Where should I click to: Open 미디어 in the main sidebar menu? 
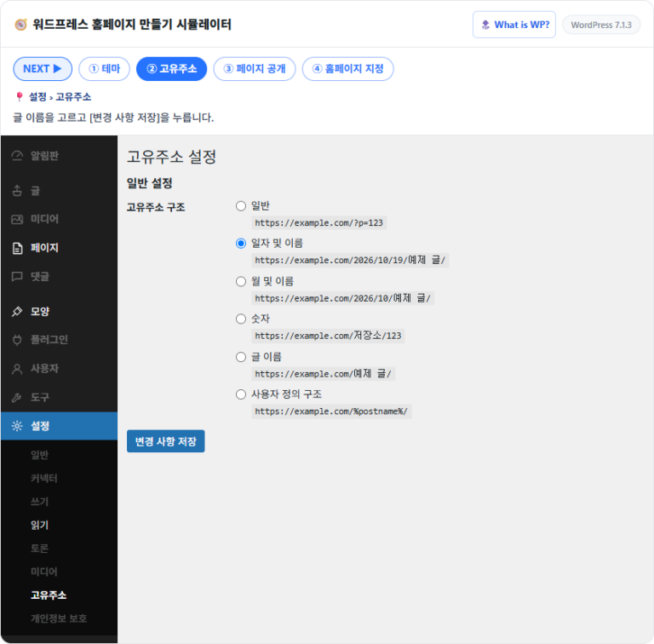pos(59,219)
